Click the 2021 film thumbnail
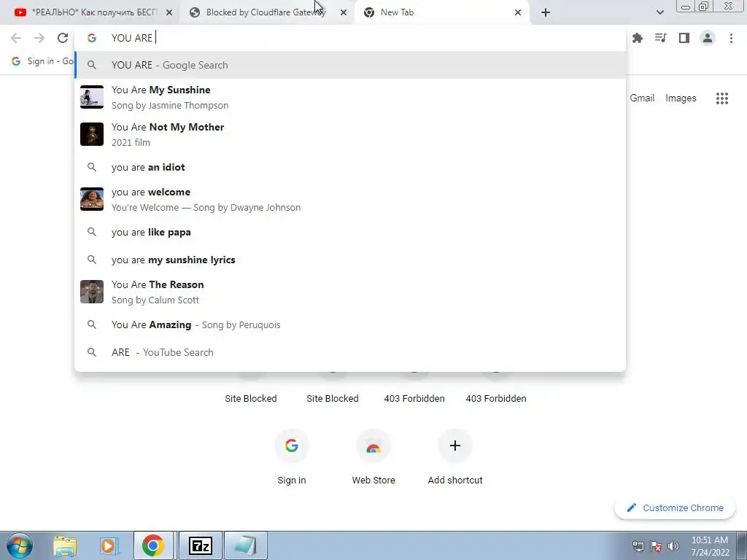 pyautogui.click(x=92, y=134)
